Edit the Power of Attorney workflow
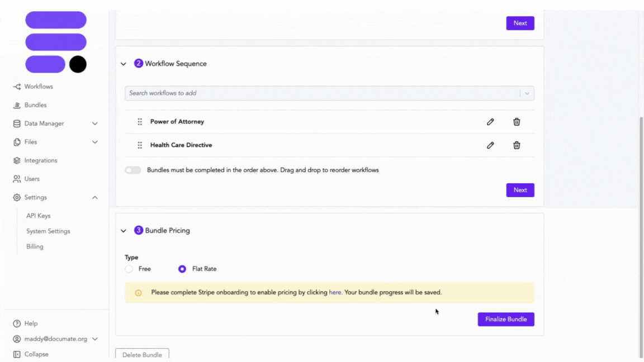Image resolution: width=644 pixels, height=362 pixels. point(490,122)
